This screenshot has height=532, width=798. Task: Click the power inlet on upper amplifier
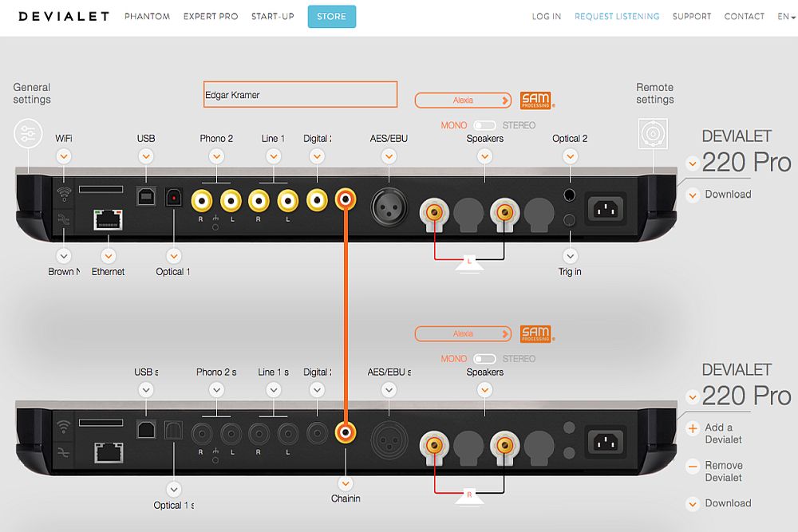[x=606, y=208]
